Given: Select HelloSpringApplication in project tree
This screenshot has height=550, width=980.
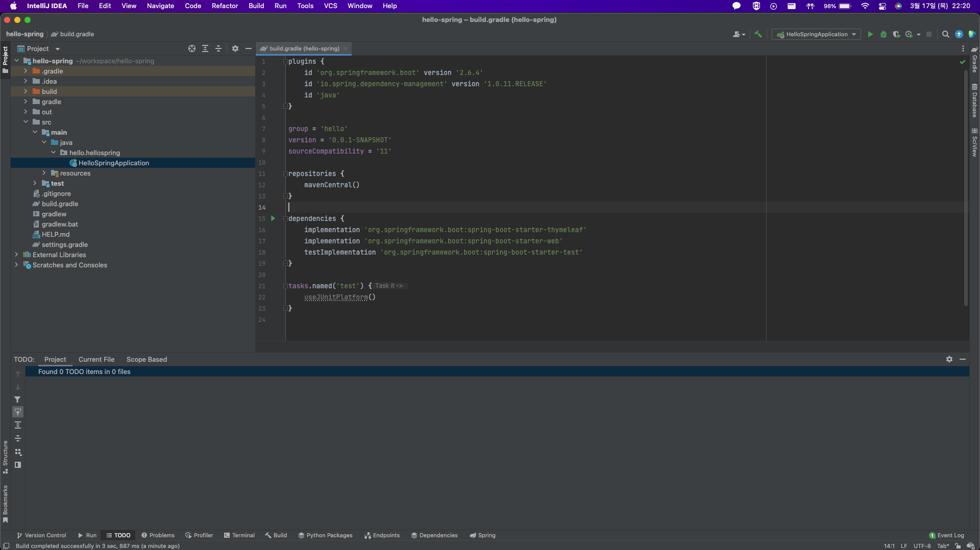Looking at the screenshot, I should tap(114, 163).
